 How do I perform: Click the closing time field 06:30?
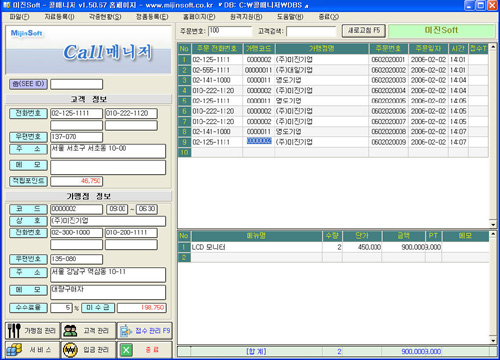click(147, 209)
